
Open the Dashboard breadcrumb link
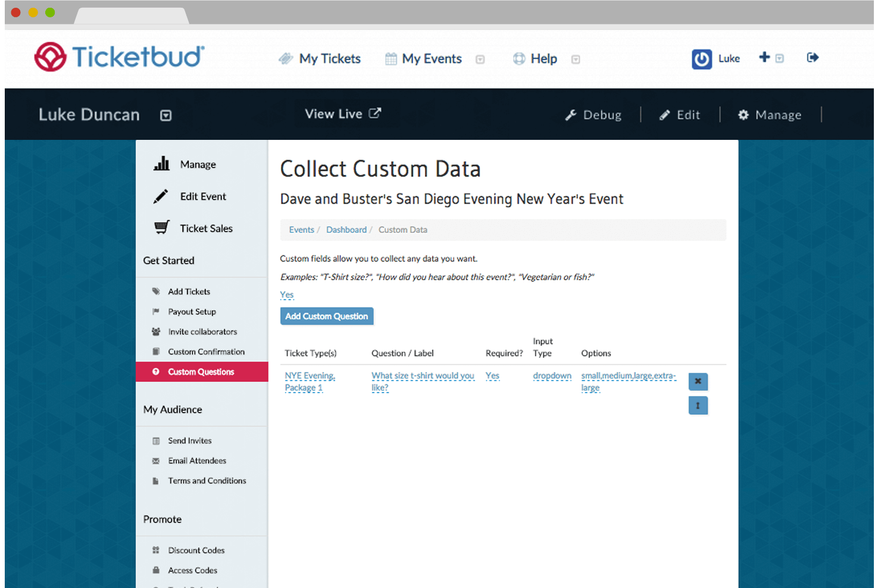[346, 229]
